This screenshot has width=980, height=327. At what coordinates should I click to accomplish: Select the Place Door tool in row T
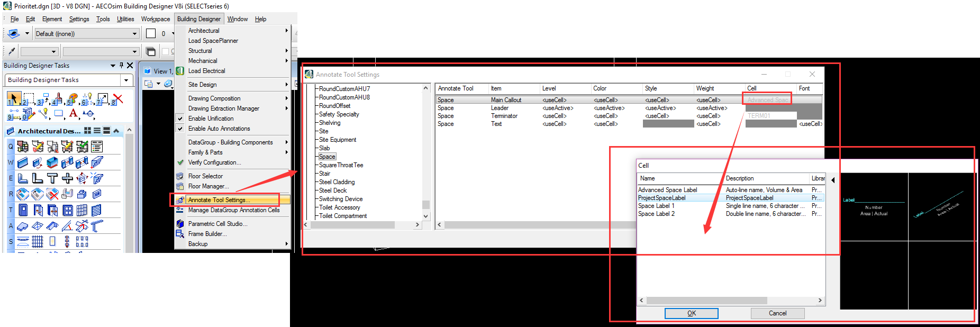click(23, 210)
